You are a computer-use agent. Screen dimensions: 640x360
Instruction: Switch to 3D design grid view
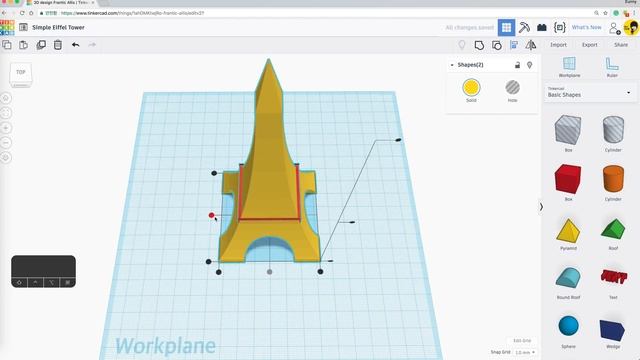coord(507,27)
